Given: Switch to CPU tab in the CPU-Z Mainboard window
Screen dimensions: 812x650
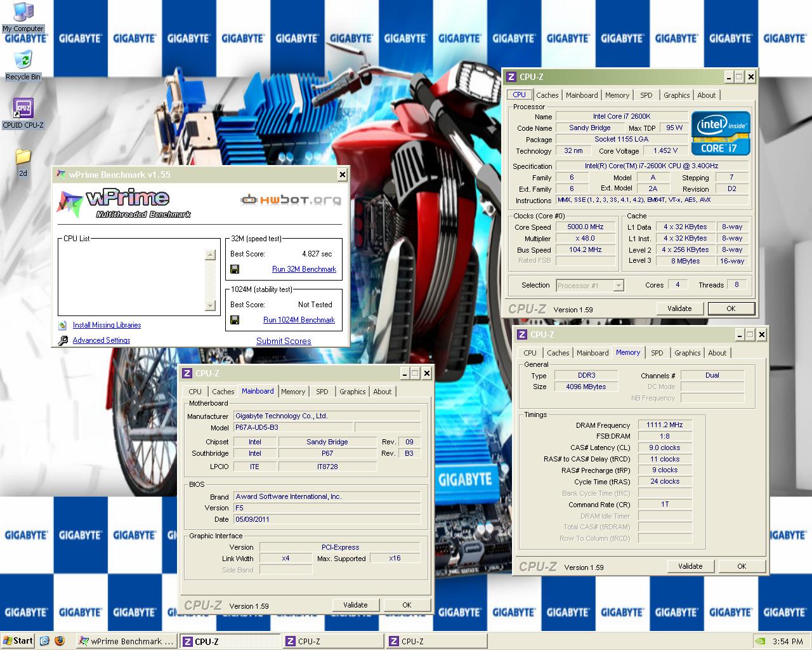Looking at the screenshot, I should 195,392.
